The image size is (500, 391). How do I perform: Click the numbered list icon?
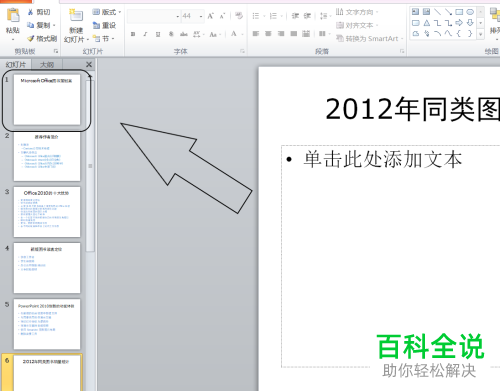(x=273, y=16)
